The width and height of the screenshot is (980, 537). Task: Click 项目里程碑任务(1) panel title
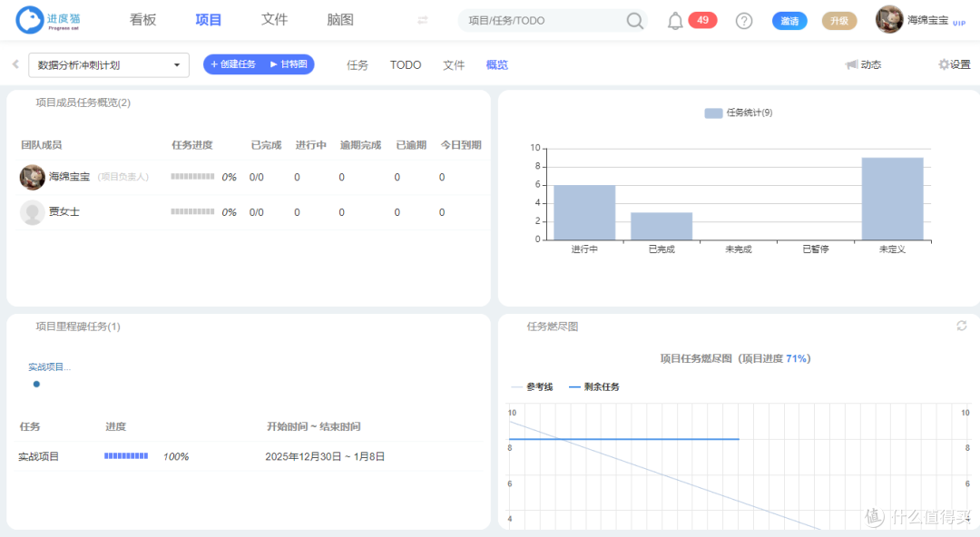point(78,327)
